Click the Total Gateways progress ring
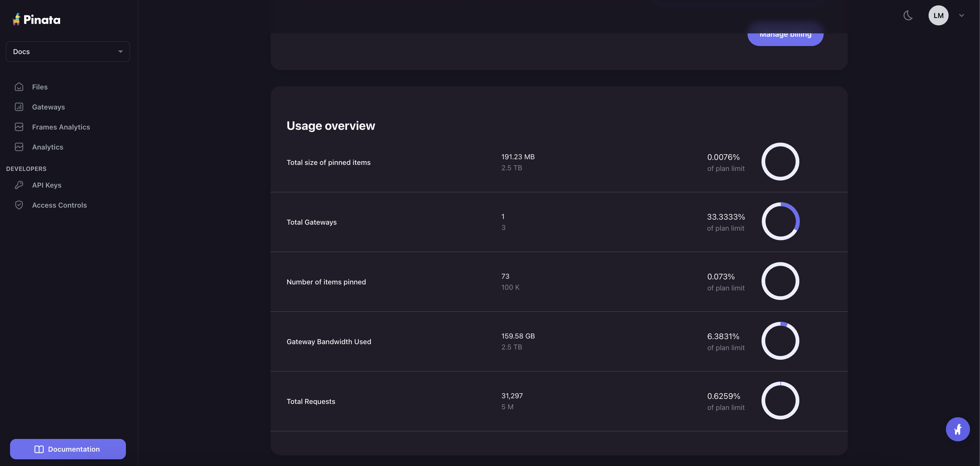Screen dimensions: 980x466 (780, 221)
